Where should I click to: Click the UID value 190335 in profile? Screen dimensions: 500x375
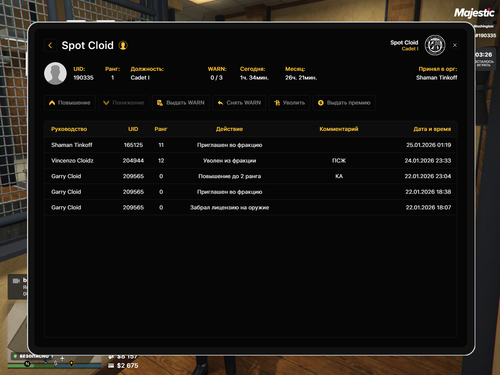(83, 78)
